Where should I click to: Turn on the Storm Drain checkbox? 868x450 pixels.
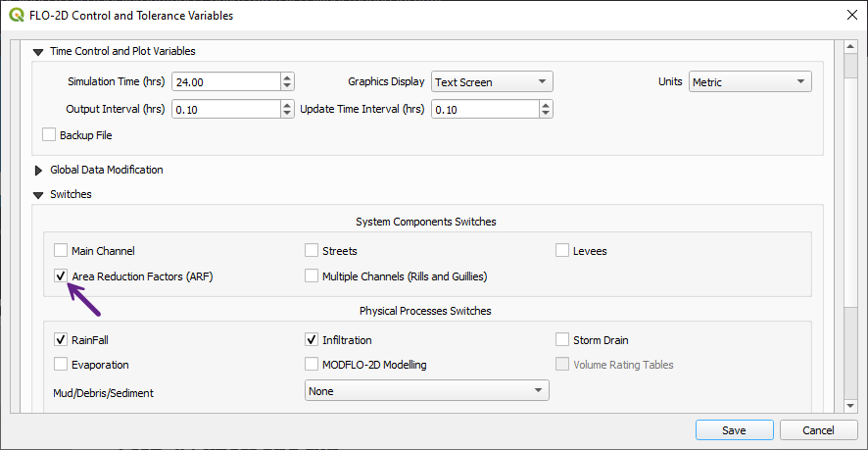[x=563, y=340]
